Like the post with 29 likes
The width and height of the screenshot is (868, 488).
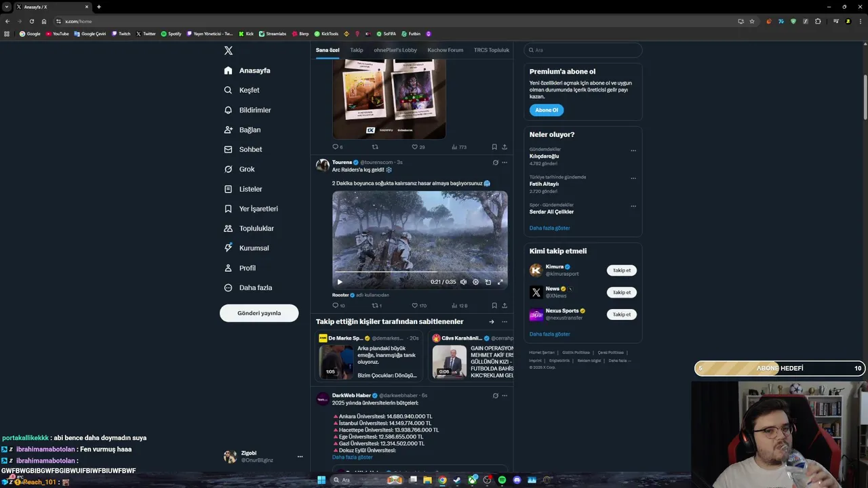(x=418, y=147)
